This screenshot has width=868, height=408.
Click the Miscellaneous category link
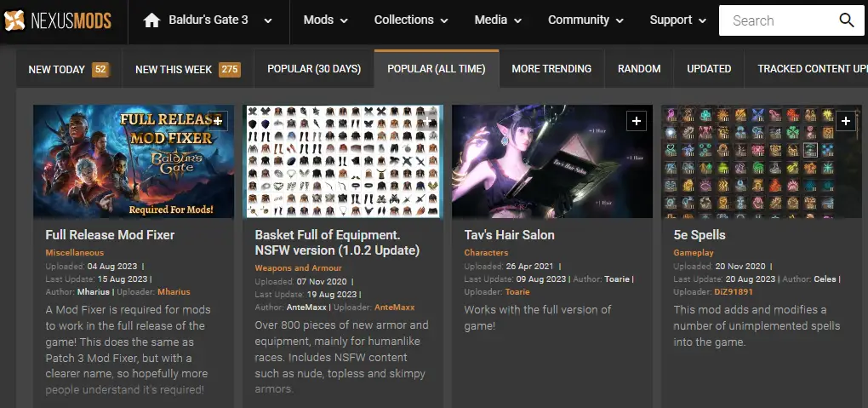coord(75,253)
